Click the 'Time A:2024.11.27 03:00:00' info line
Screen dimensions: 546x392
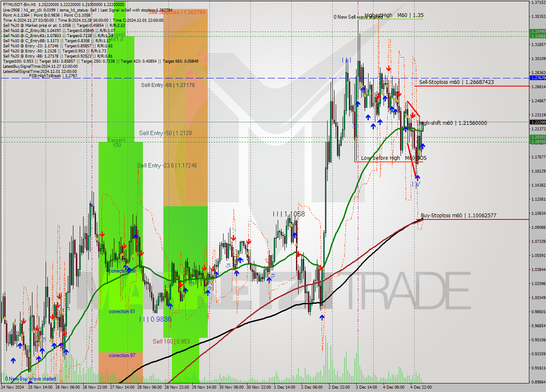(x=83, y=20)
